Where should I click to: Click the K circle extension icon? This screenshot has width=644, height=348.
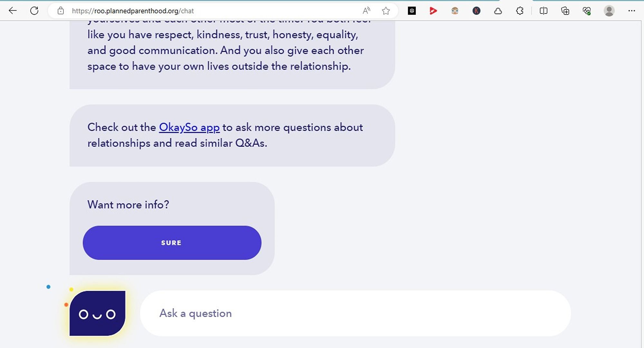pyautogui.click(x=476, y=11)
